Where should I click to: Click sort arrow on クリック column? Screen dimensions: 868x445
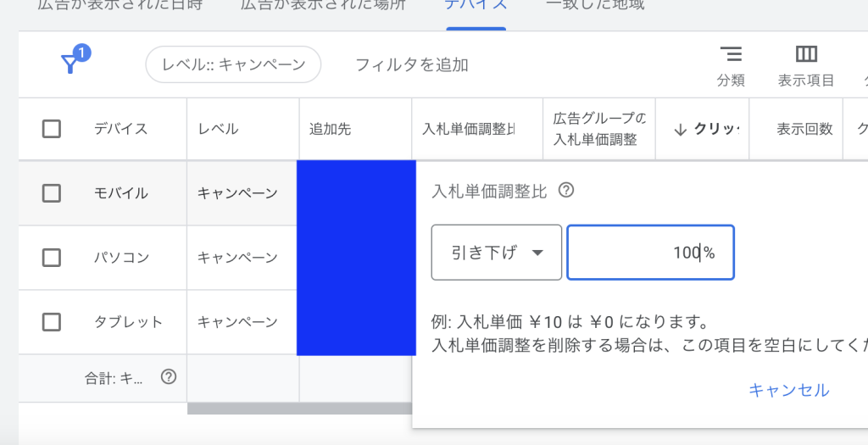(680, 129)
